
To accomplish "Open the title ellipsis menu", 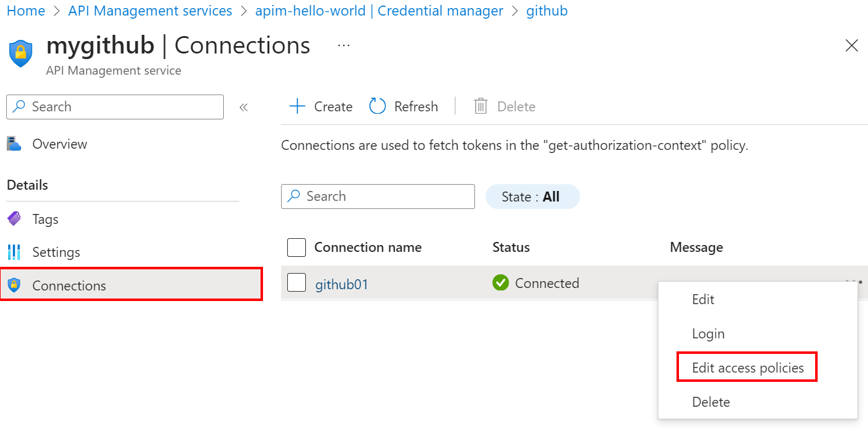I will click(343, 44).
